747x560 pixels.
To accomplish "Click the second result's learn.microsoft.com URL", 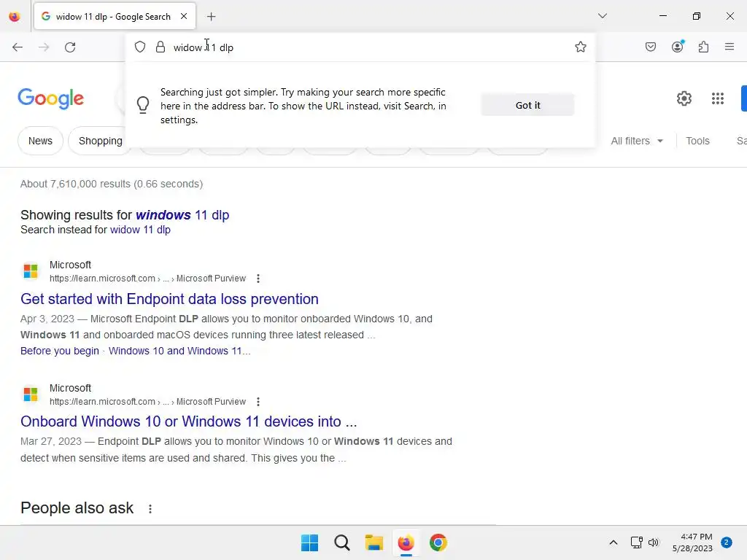I will [147, 402].
